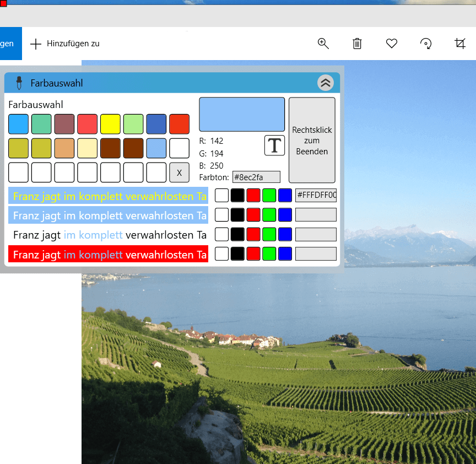This screenshot has height=464, width=476.
Task: Pick blue swatch in third sample row
Action: [x=285, y=234]
